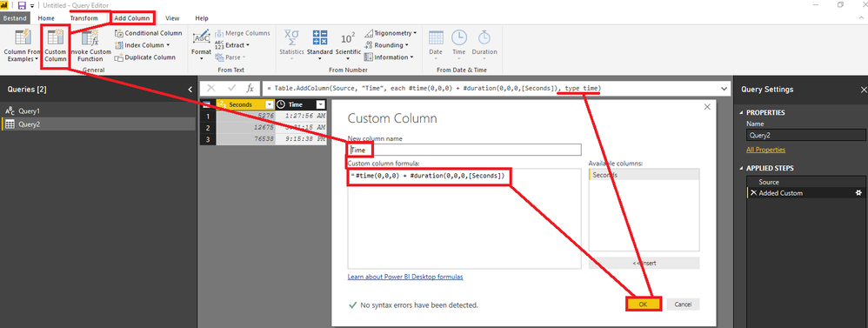The width and height of the screenshot is (868, 328).
Task: Click the fx formula icon
Action: [250, 88]
